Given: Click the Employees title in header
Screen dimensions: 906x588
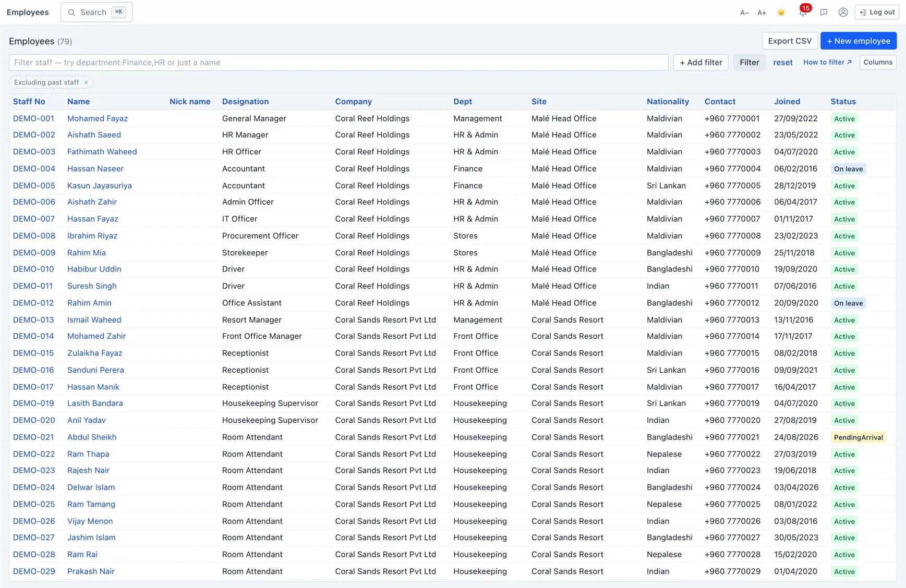Looking at the screenshot, I should (x=28, y=12).
